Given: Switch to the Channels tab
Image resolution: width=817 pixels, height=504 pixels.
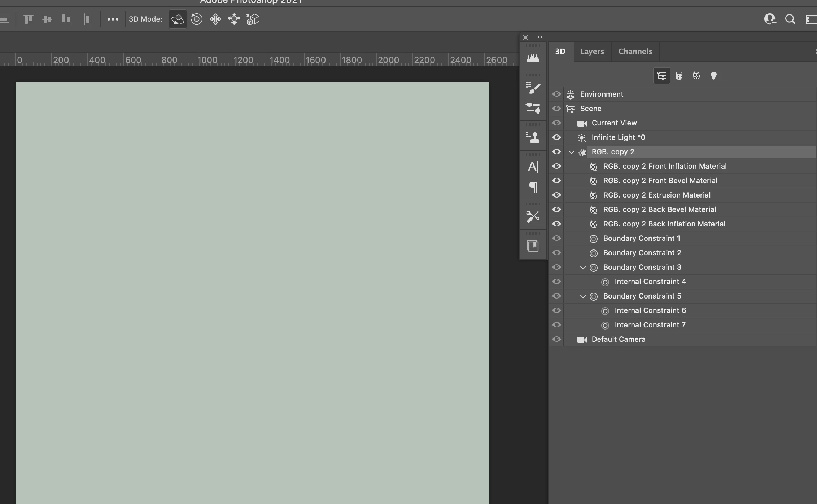Looking at the screenshot, I should [x=635, y=52].
